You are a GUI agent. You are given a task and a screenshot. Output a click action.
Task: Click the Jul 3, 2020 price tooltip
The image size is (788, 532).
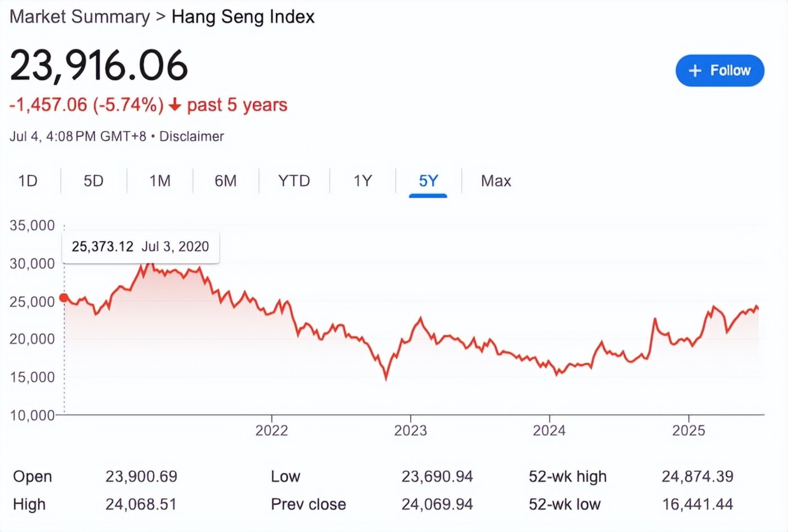(x=140, y=247)
